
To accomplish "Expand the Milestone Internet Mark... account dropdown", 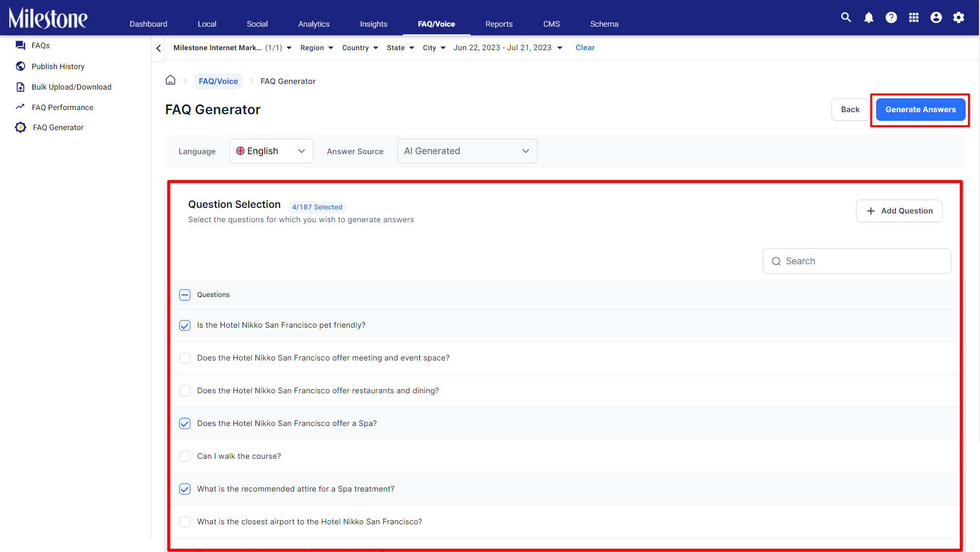I will click(x=232, y=48).
